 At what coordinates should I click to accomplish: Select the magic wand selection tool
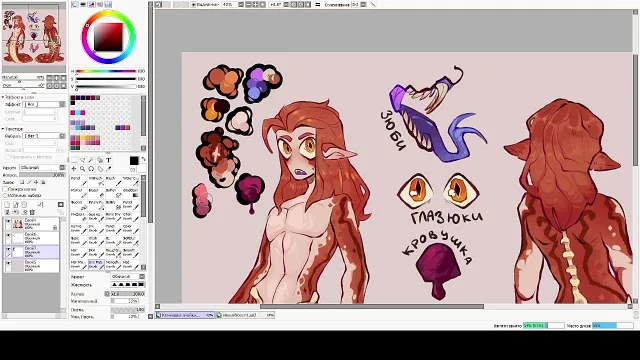click(x=91, y=160)
